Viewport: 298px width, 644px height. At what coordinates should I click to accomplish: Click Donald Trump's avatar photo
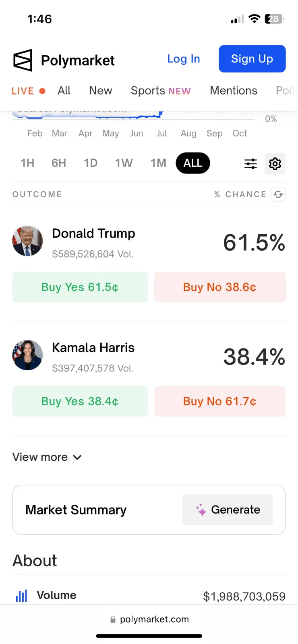[27, 241]
